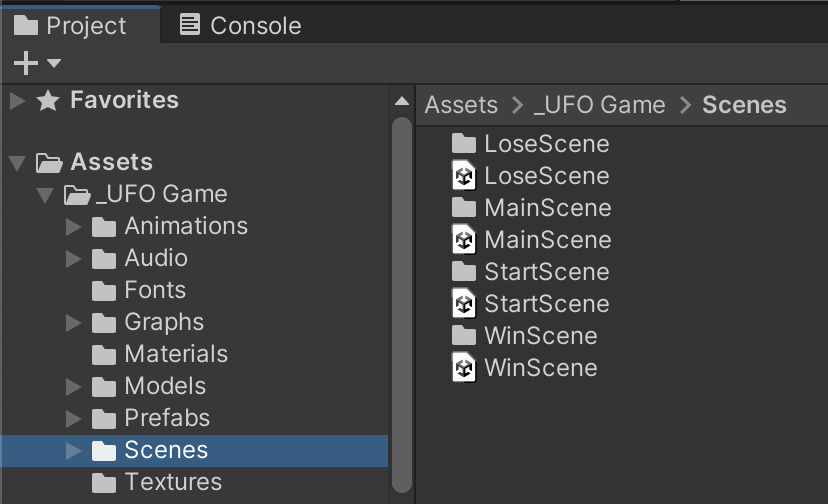The width and height of the screenshot is (828, 504).
Task: Collapse the Assets root folder
Action: pos(17,162)
